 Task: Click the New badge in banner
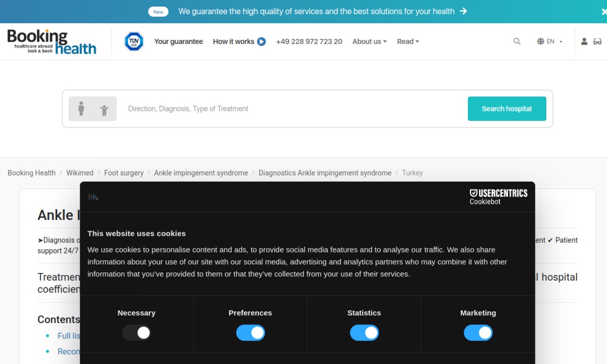coord(158,12)
